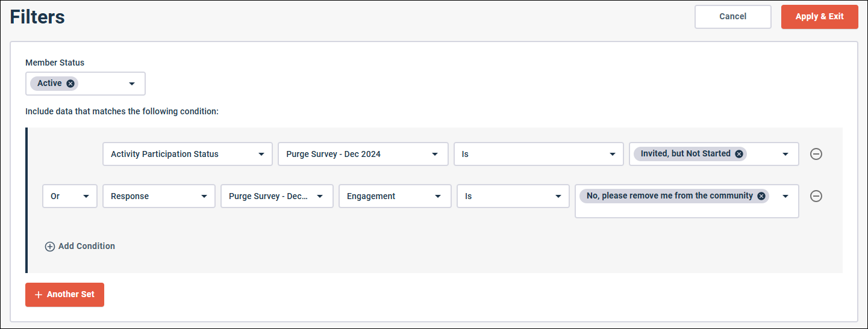Delete the Activity Participation Status condition row
The image size is (868, 329).
click(816, 154)
